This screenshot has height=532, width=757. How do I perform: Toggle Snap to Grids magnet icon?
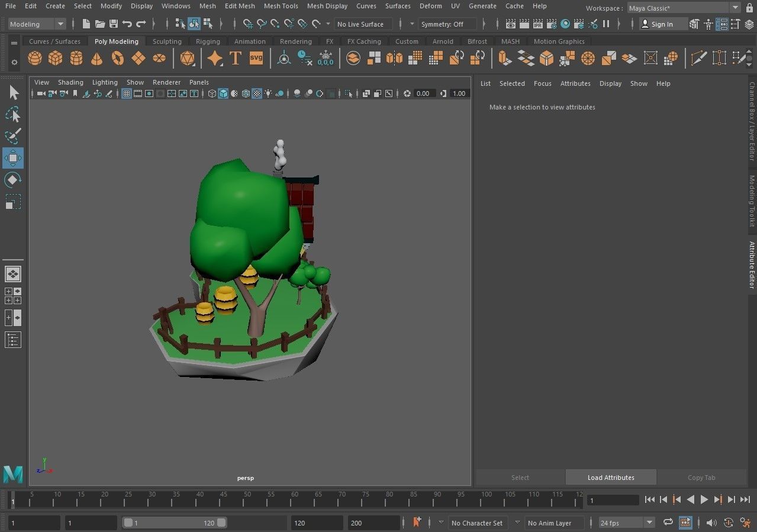(248, 24)
